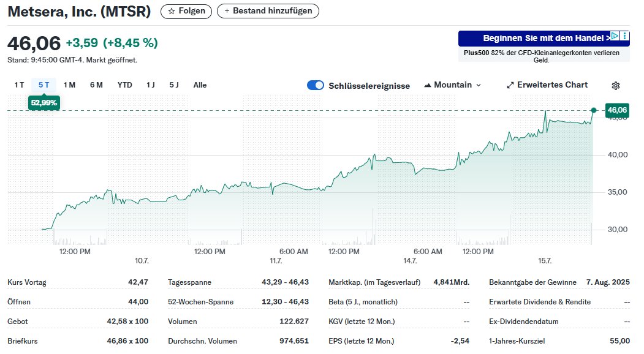Click the KGV (letzte 12 Mon.) label
The image size is (644, 354).
point(362,322)
